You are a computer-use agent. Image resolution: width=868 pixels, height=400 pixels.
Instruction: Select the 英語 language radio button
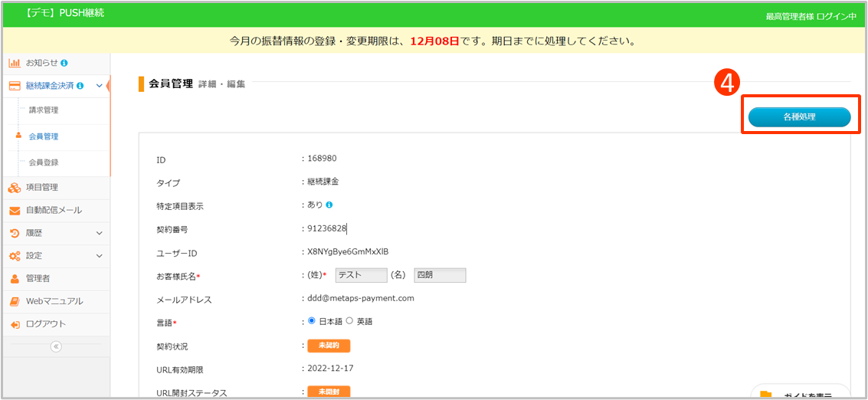(350, 321)
